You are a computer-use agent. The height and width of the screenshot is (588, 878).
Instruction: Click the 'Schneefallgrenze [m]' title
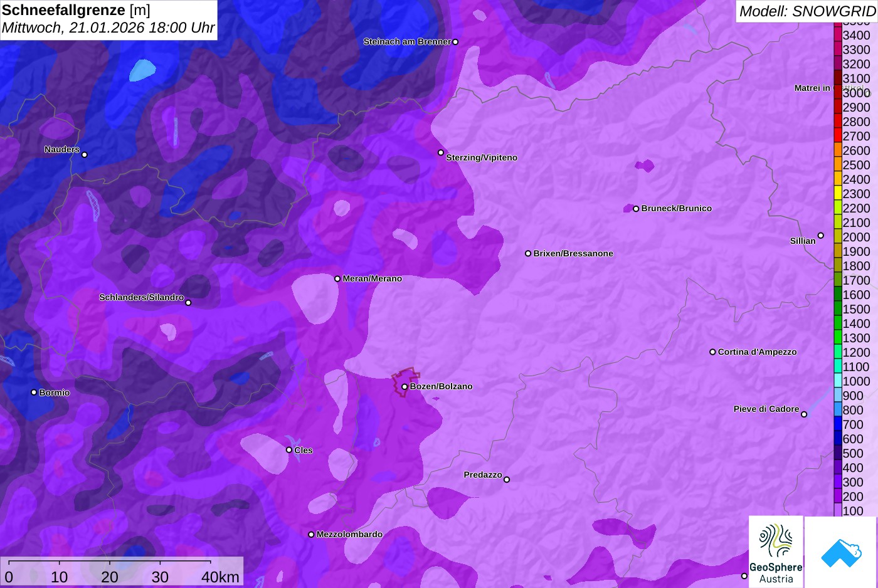click(77, 10)
